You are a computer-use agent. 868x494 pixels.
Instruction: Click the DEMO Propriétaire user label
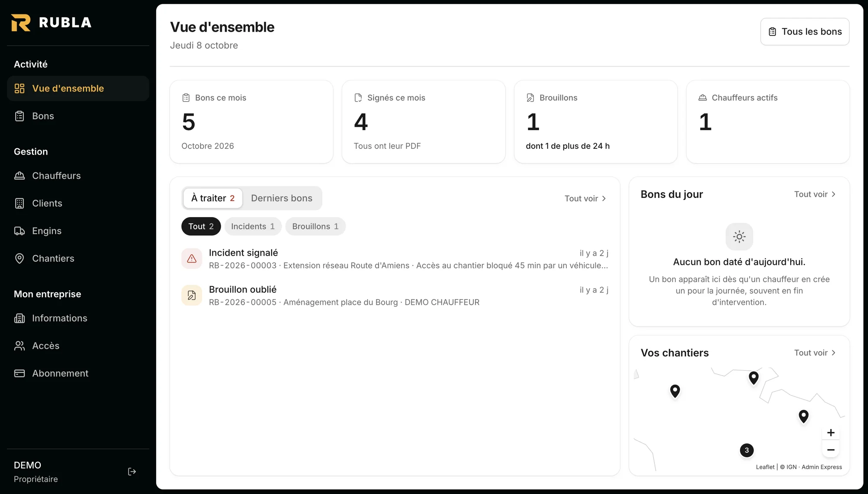click(x=36, y=472)
